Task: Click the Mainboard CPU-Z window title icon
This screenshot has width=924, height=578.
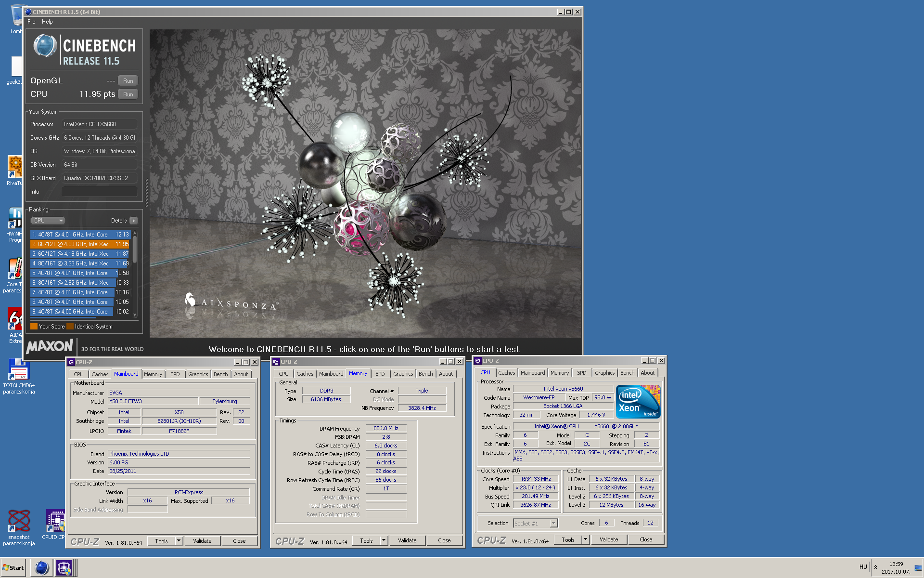Action: (x=71, y=362)
